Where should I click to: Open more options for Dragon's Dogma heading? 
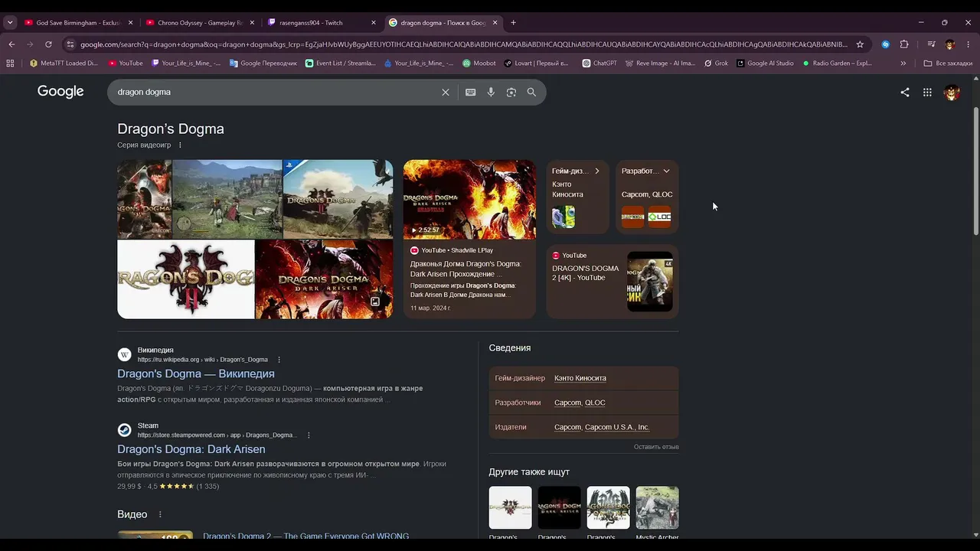(181, 145)
